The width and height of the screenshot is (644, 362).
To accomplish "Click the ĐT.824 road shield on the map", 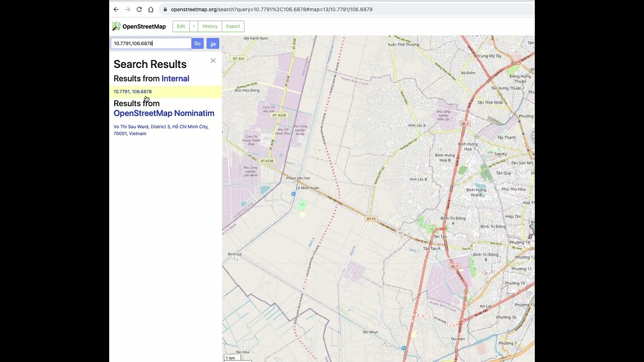I will click(x=238, y=59).
